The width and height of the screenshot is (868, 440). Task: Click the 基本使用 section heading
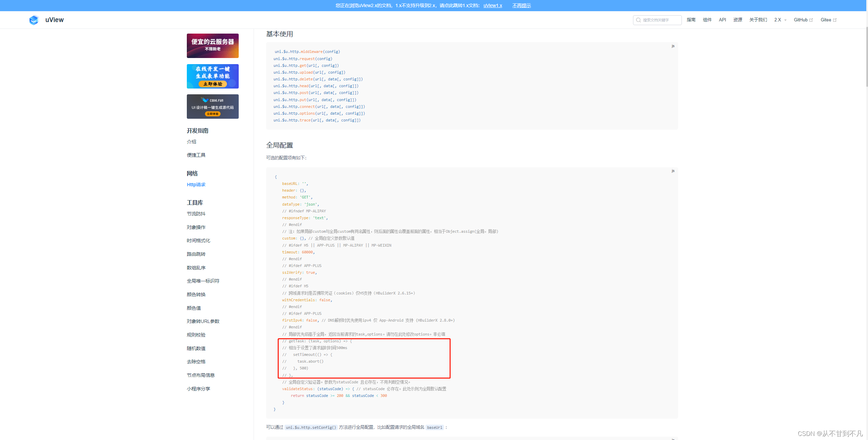pyautogui.click(x=280, y=34)
